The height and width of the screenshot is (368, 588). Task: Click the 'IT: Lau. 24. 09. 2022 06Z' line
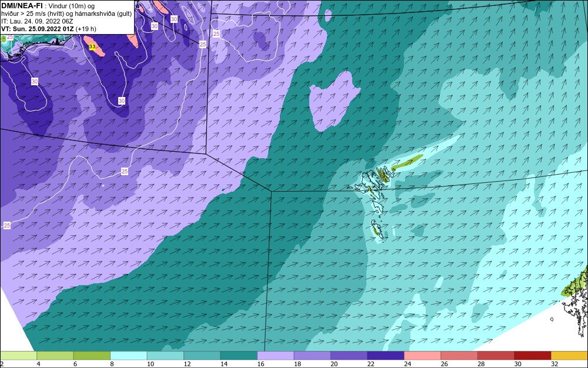[37, 21]
